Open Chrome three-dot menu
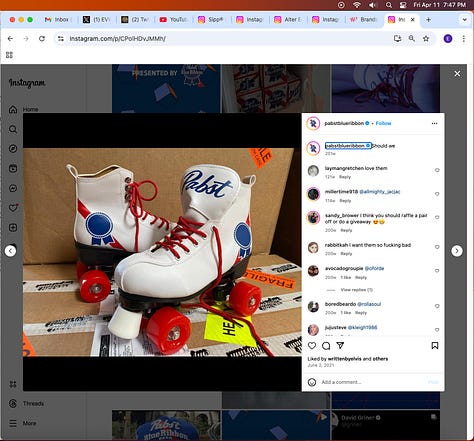The image size is (474, 441). tap(464, 39)
